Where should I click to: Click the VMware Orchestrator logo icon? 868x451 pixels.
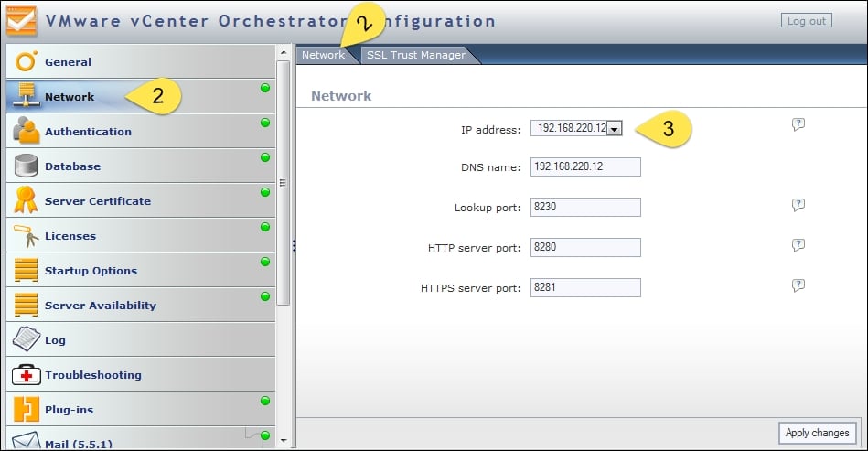click(x=22, y=21)
